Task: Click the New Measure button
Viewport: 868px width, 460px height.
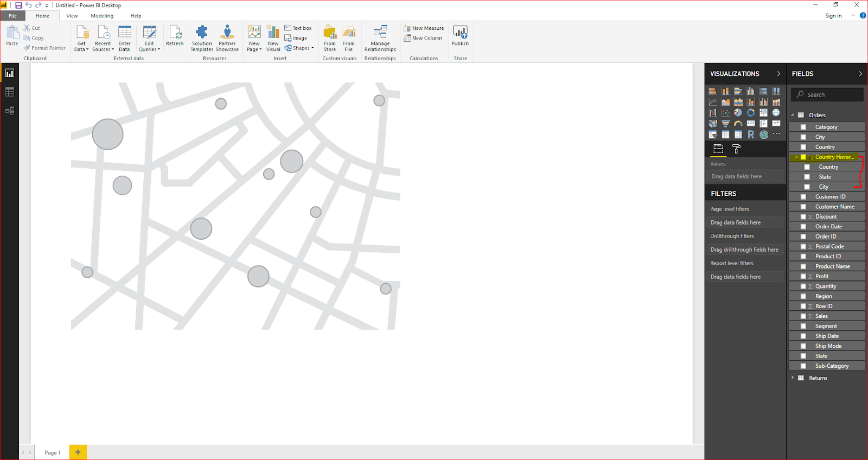Action: pos(424,28)
